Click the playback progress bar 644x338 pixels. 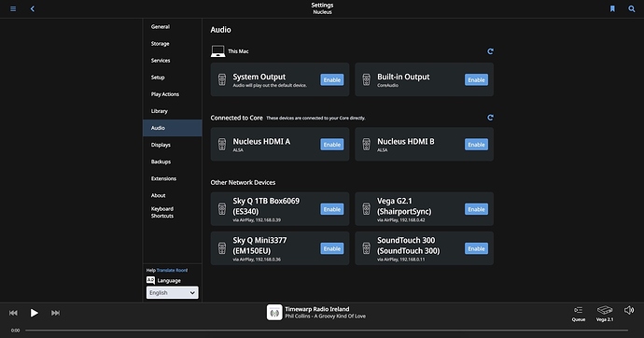(x=327, y=331)
